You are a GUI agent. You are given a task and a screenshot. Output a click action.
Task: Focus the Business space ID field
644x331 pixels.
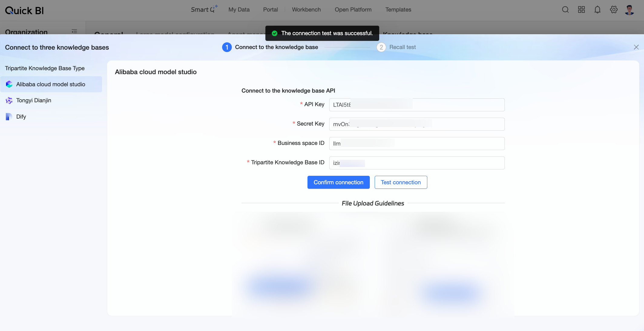tap(417, 143)
